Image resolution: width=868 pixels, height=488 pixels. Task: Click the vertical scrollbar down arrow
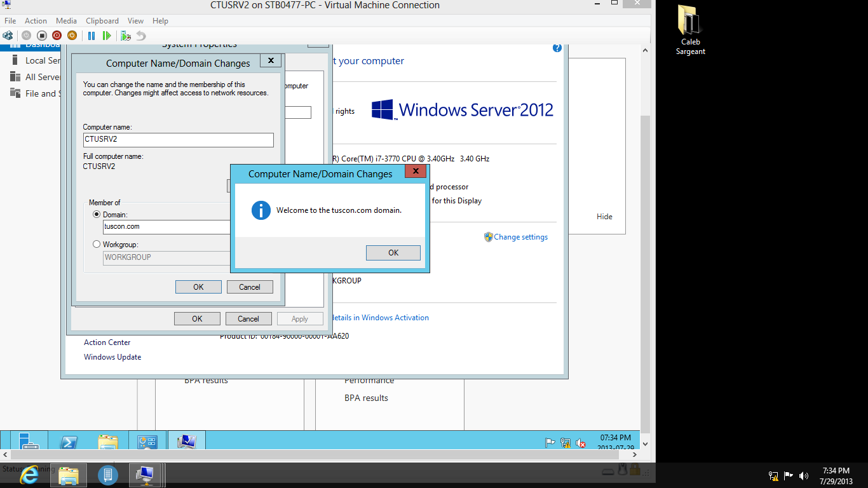tap(646, 444)
